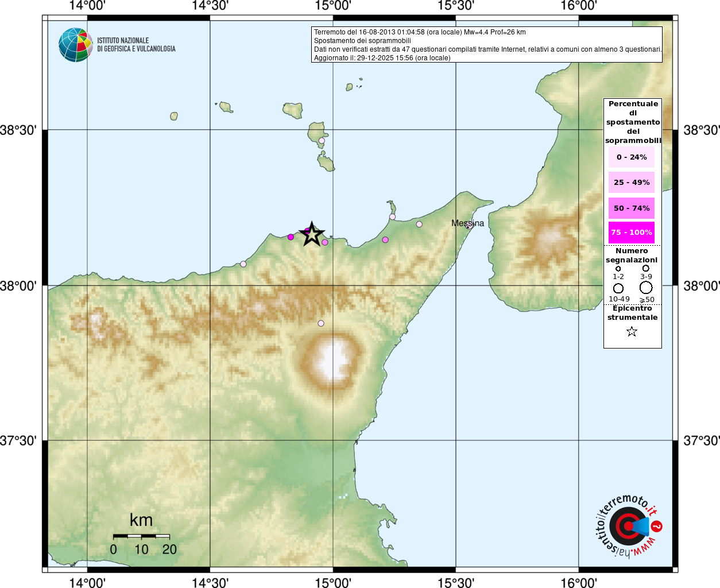This screenshot has height=588, width=720.
Task: Click the INGV globe logo
Action: point(76,45)
